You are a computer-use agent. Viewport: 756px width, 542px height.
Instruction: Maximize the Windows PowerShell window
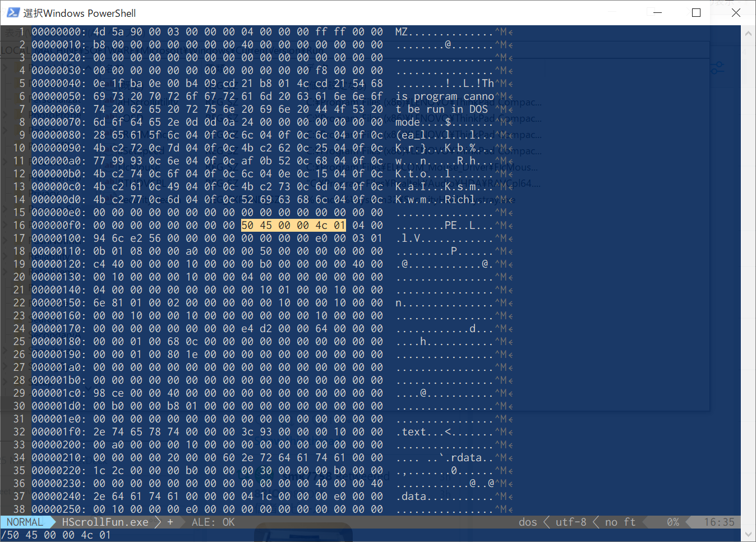coord(696,13)
